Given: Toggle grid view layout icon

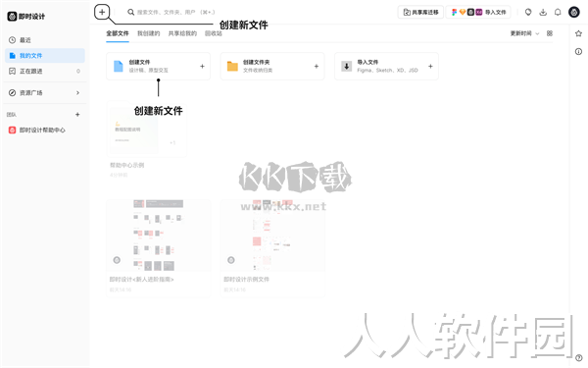Looking at the screenshot, I should [550, 33].
